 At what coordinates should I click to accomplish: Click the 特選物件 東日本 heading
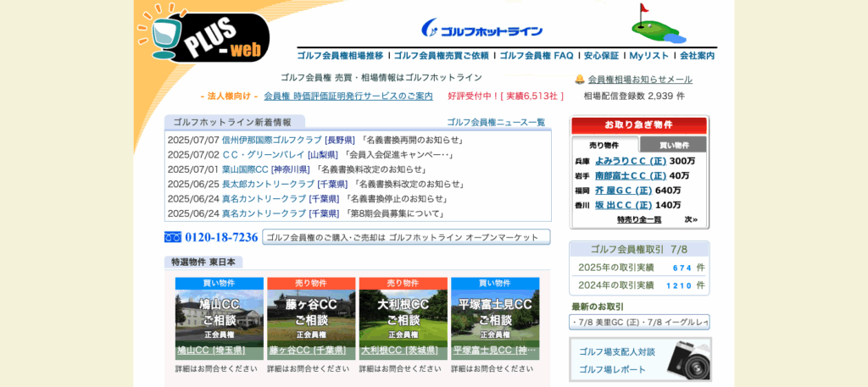point(203,262)
